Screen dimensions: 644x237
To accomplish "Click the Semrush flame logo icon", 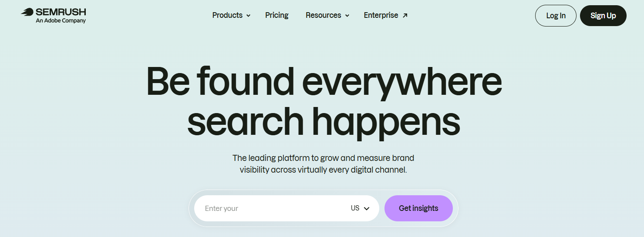I will click(27, 12).
